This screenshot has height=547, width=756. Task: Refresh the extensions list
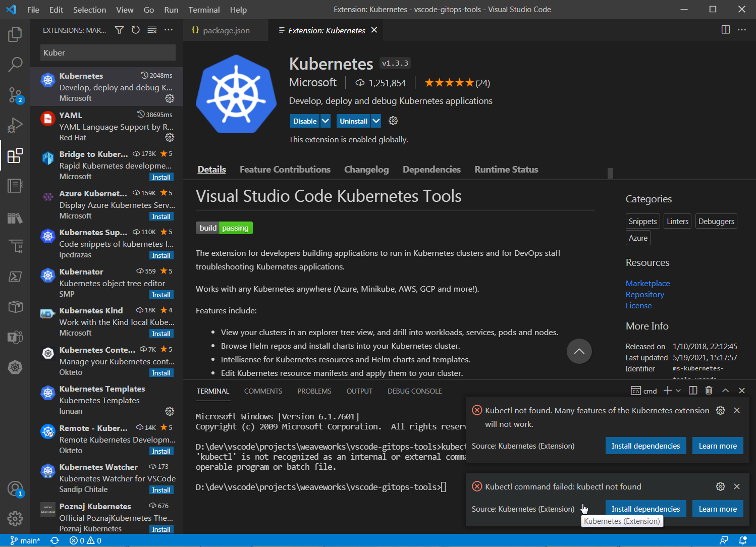(x=135, y=30)
